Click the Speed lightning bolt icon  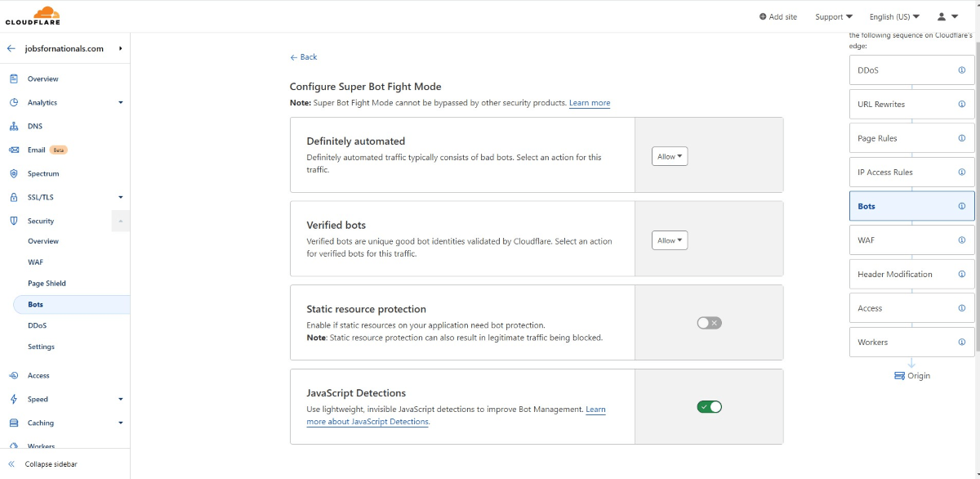(13, 399)
